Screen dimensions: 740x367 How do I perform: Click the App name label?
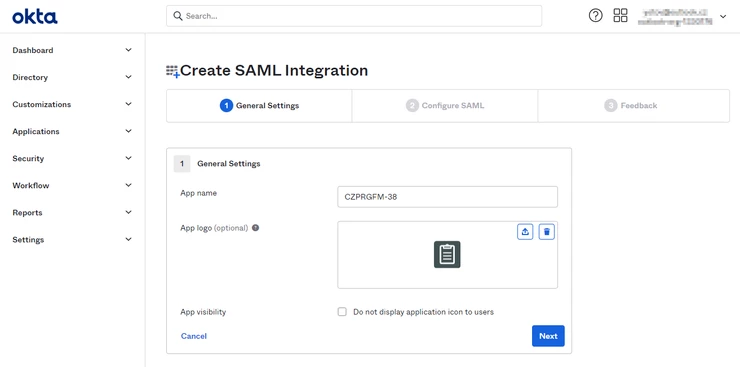click(x=199, y=193)
